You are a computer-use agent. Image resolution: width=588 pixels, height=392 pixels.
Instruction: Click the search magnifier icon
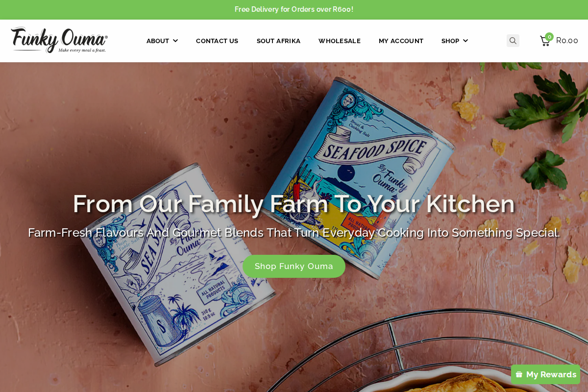[x=513, y=41]
